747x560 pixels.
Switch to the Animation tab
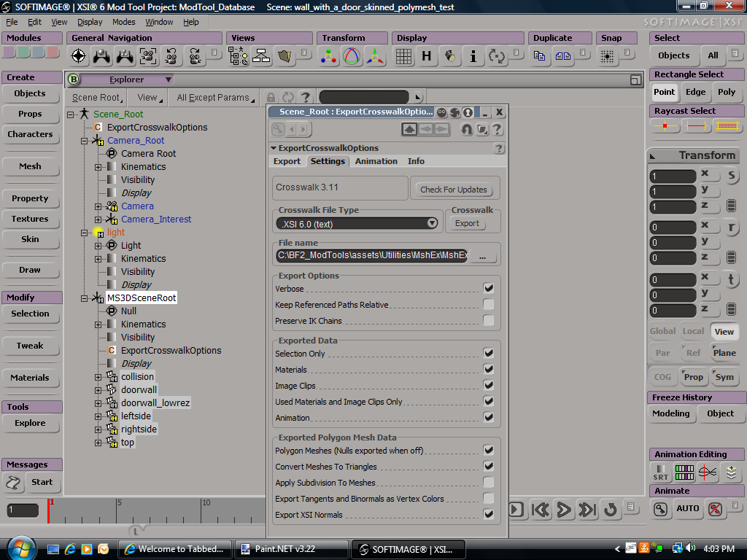(376, 161)
